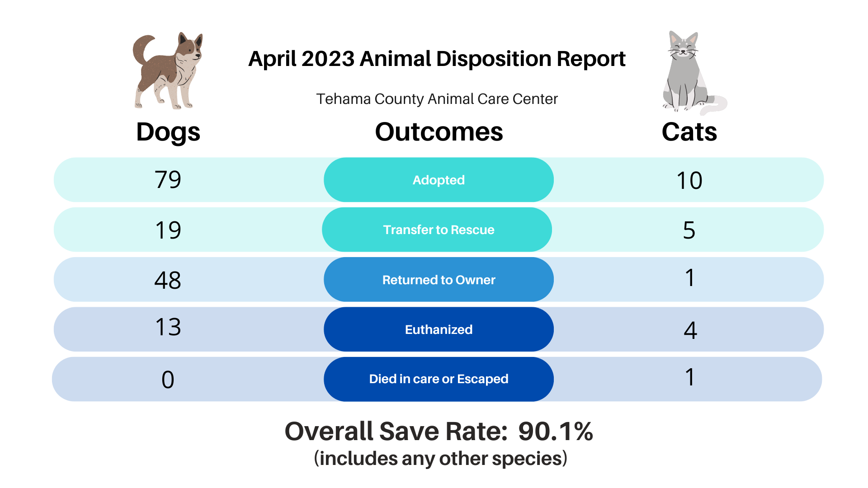Click the 13 dogs euthanized value
The height and width of the screenshot is (488, 868).
click(168, 327)
